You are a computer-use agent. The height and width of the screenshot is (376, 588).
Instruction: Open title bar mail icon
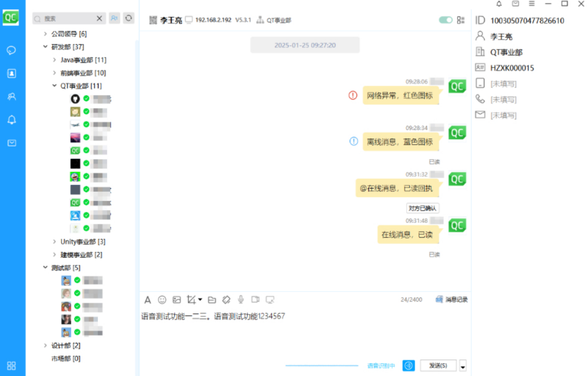click(516, 4)
